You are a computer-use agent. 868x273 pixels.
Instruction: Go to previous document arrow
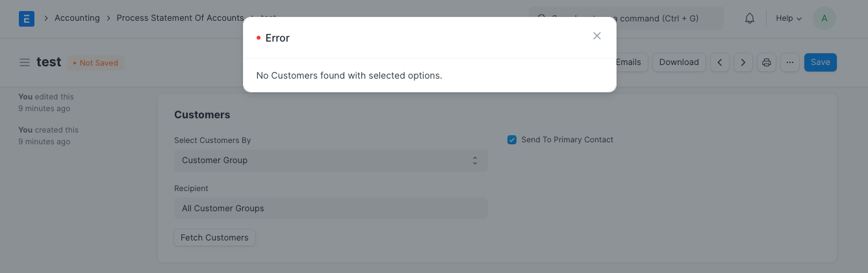(719, 62)
